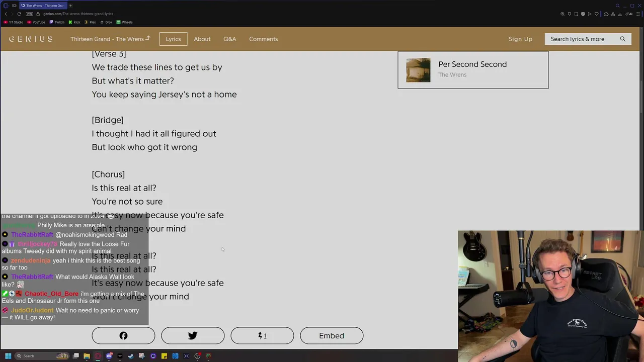Open the About tab
Viewport: 644px width, 362px height.
(x=202, y=39)
